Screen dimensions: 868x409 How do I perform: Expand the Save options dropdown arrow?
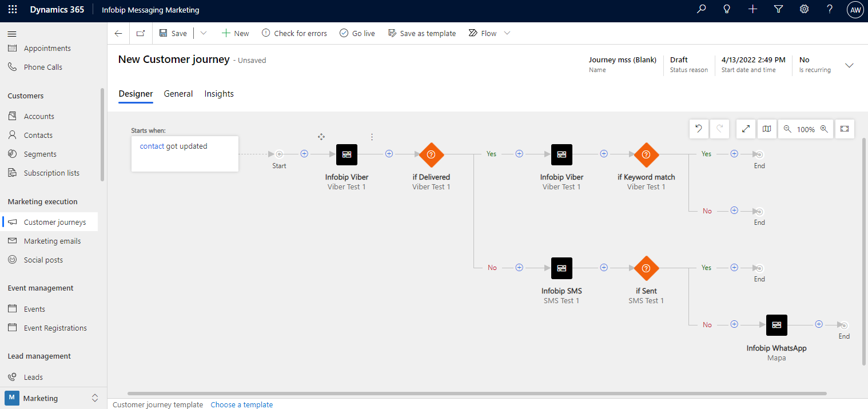[x=204, y=33]
